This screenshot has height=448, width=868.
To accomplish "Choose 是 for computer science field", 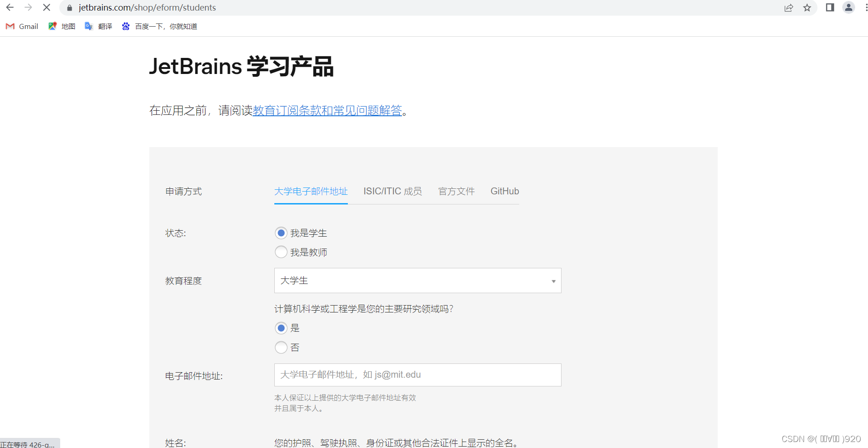I will [281, 328].
